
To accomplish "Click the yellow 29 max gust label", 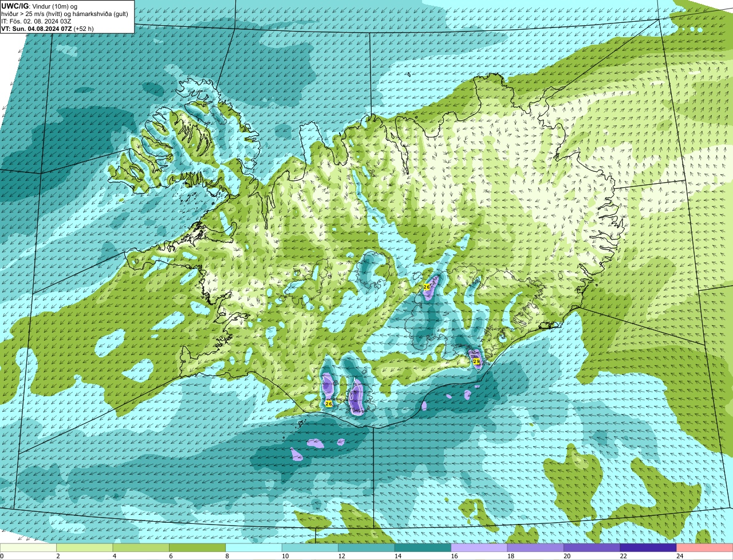I will tap(476, 361).
